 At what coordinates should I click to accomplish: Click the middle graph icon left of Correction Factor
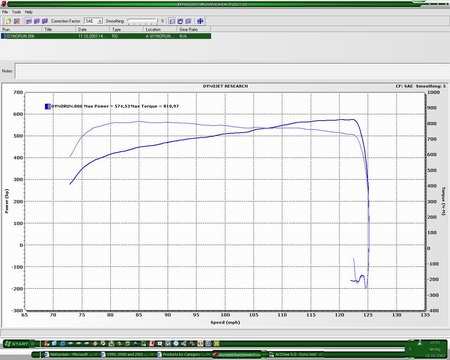click(x=37, y=21)
